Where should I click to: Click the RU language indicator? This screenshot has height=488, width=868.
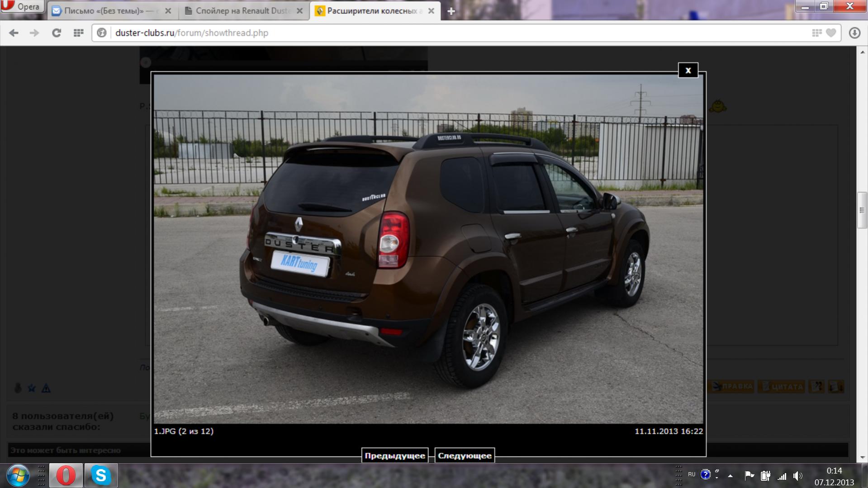coord(691,474)
